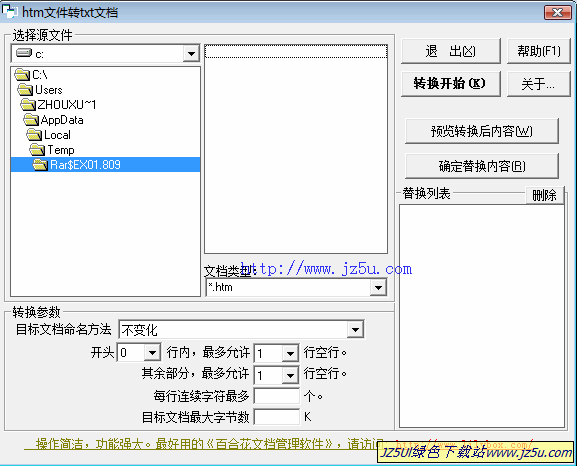Image resolution: width=577 pixels, height=466 pixels.
Task: Click the 删除 button above replace list
Action: 544,195
